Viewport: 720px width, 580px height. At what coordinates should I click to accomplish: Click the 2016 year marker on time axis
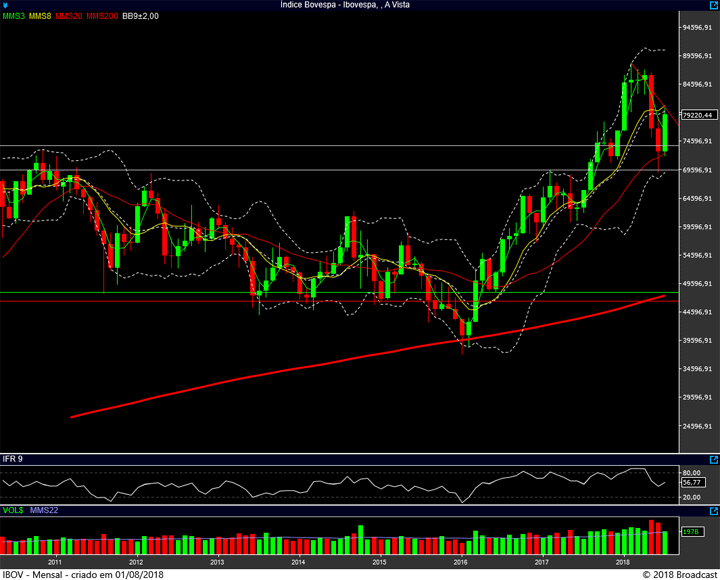click(x=461, y=562)
